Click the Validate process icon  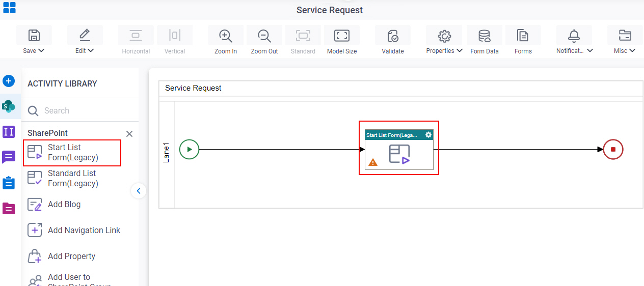point(393,36)
